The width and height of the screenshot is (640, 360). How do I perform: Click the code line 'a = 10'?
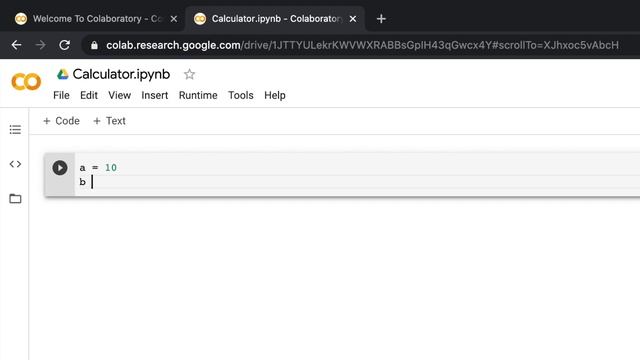pyautogui.click(x=98, y=168)
